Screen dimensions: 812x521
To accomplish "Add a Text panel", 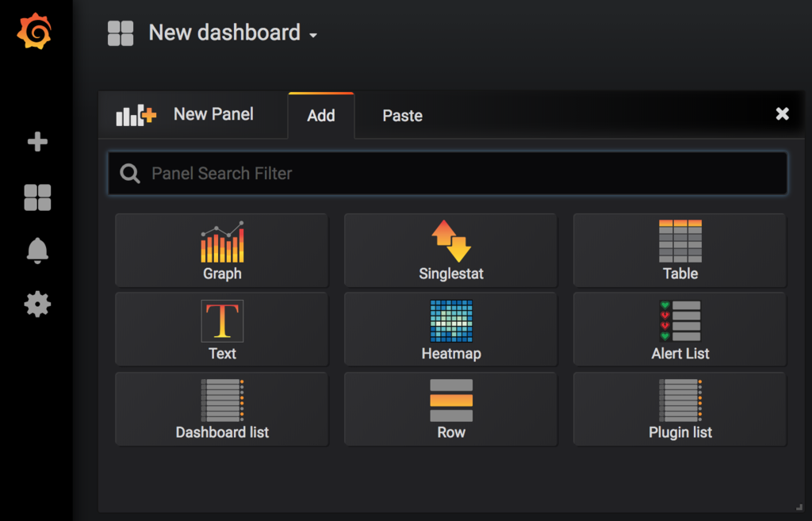I will (222, 329).
